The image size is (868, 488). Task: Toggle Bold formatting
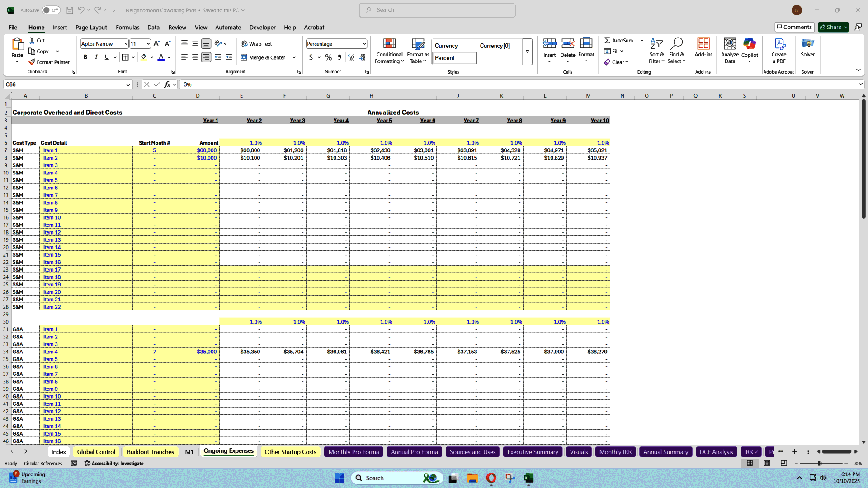point(85,57)
